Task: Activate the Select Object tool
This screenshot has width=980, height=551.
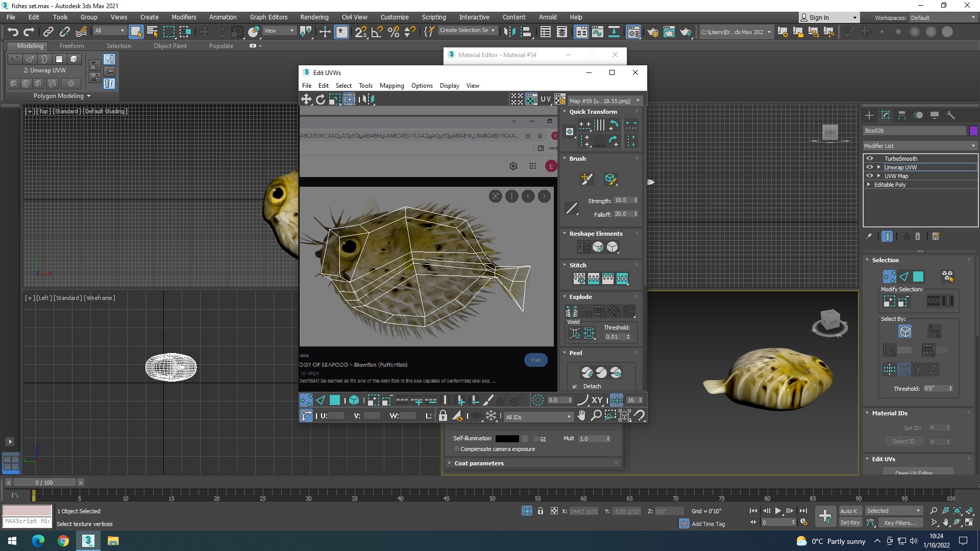Action: [x=136, y=32]
